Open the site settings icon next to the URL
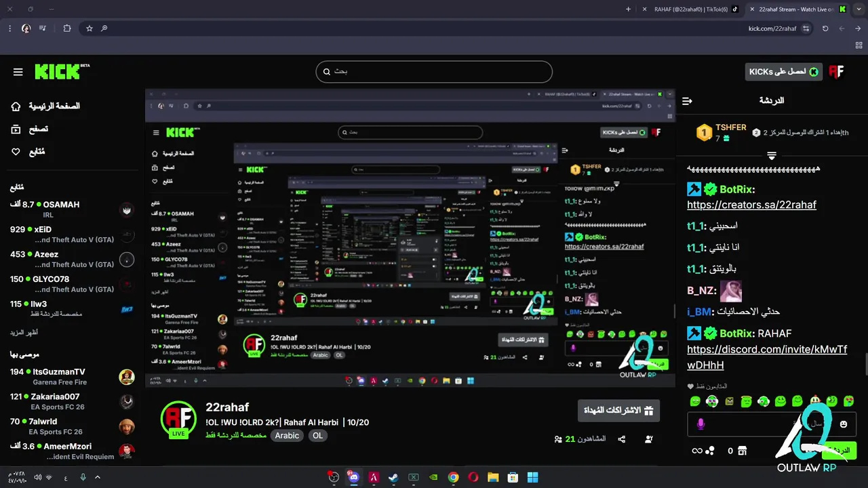868x488 pixels. [806, 28]
